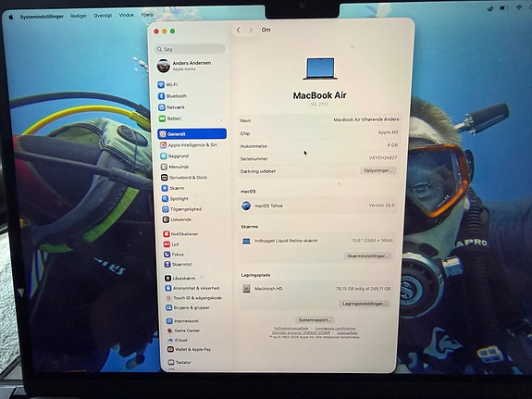Image resolution: width=532 pixels, height=399 pixels.
Task: Click the Oplysninger... button
Action: tap(377, 170)
